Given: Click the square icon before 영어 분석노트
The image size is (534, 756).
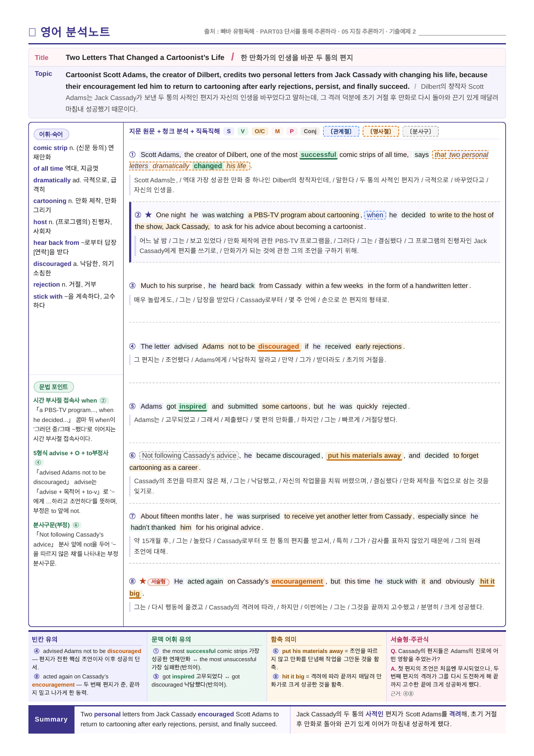Looking at the screenshot, I should (x=32, y=32).
